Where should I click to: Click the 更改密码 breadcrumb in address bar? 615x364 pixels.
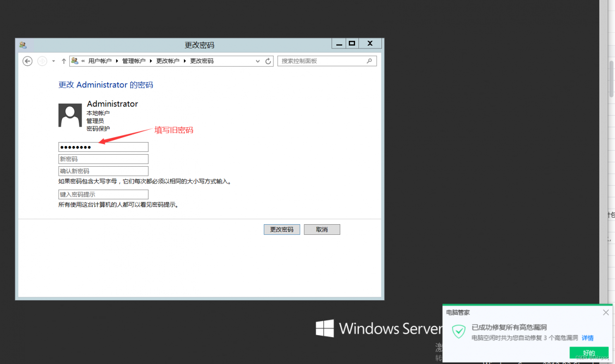pos(202,61)
